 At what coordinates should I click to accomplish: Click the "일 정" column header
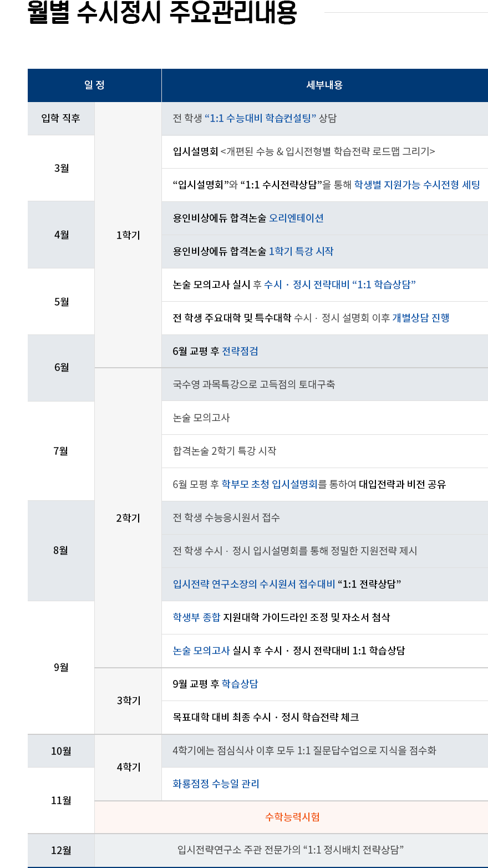(x=94, y=85)
